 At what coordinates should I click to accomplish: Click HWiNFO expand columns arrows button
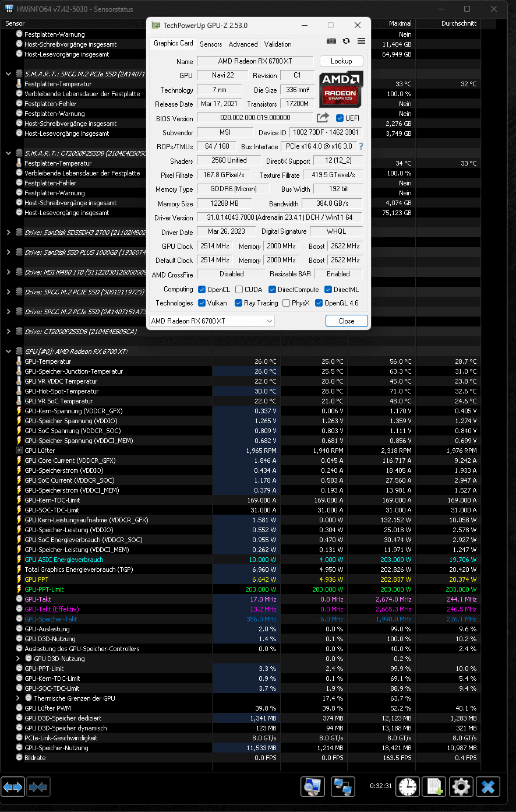tap(13, 787)
